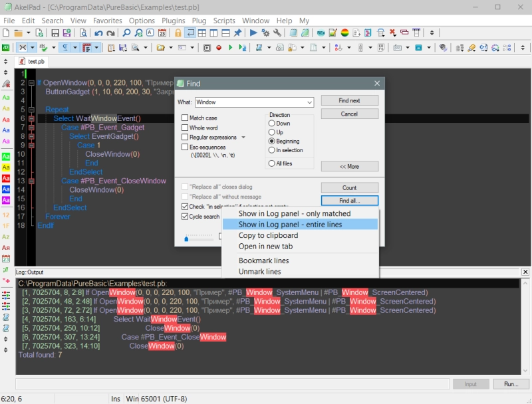Toggle read-only with the padlock icon
The height and width of the screenshot is (404, 532).
[178, 33]
